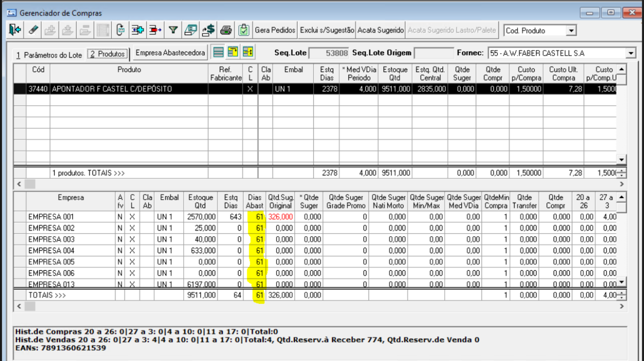Click the Produto column header
Viewport: 644px width, 361px height.
click(x=129, y=73)
